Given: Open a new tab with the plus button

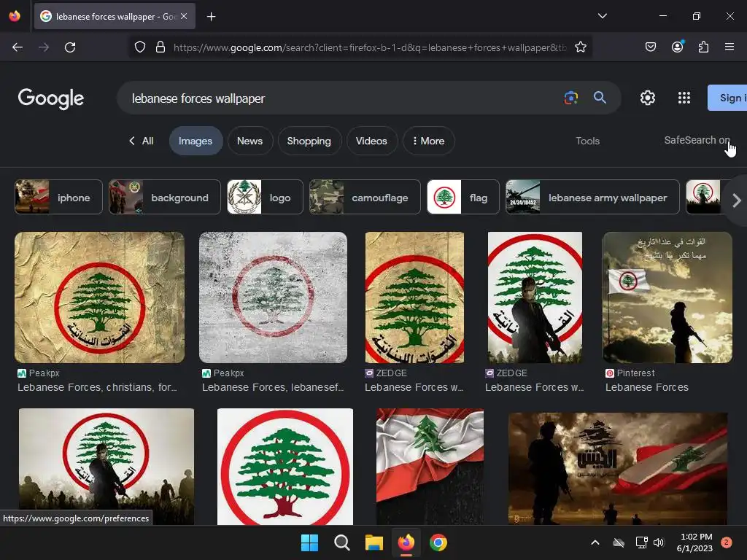Looking at the screenshot, I should point(211,17).
